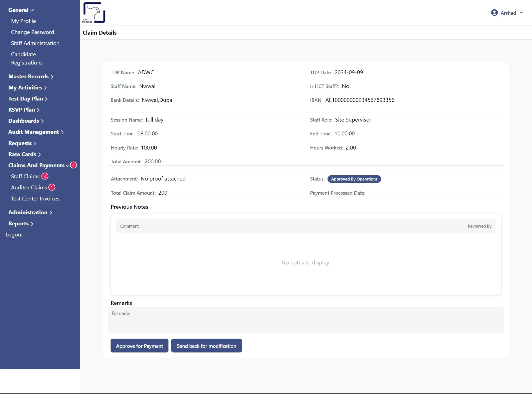Click Send back for modification button
The height and width of the screenshot is (394, 532).
pyautogui.click(x=206, y=346)
